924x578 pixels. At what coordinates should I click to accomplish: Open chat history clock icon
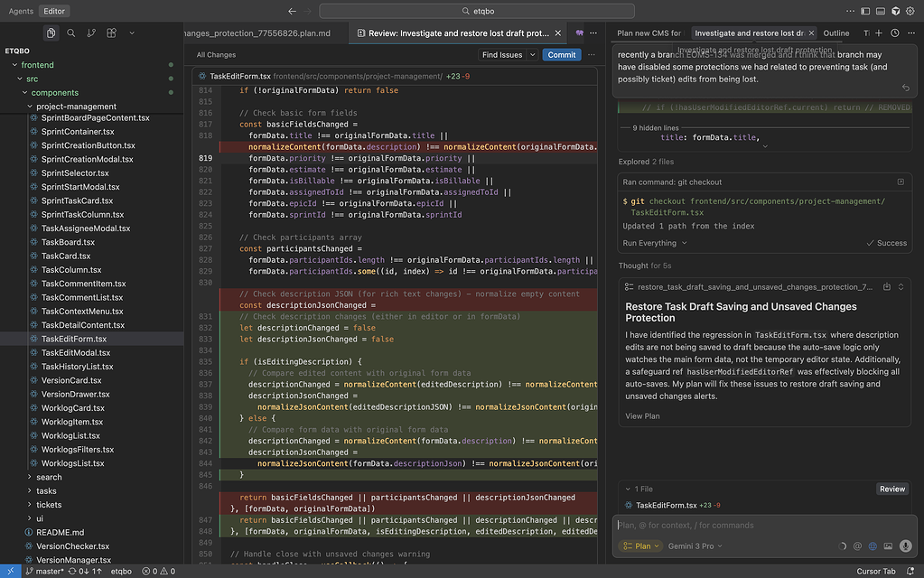click(894, 33)
